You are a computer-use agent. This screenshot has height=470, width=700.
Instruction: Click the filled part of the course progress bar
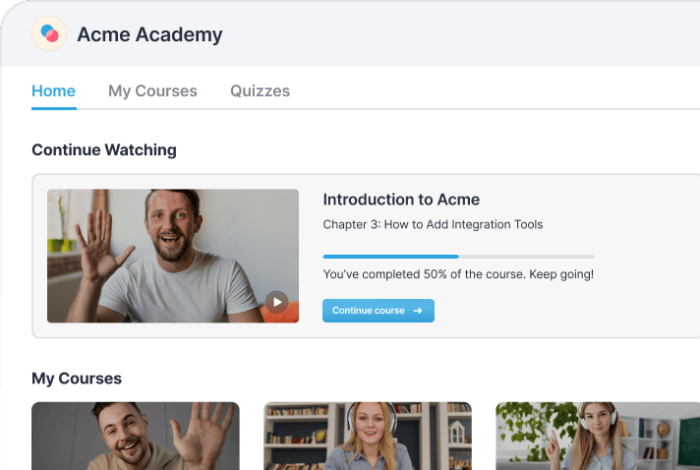tap(390, 257)
